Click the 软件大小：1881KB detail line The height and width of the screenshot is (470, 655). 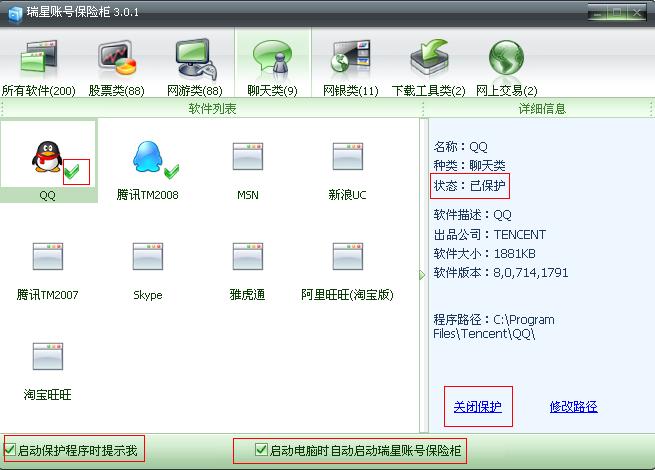tap(485, 254)
